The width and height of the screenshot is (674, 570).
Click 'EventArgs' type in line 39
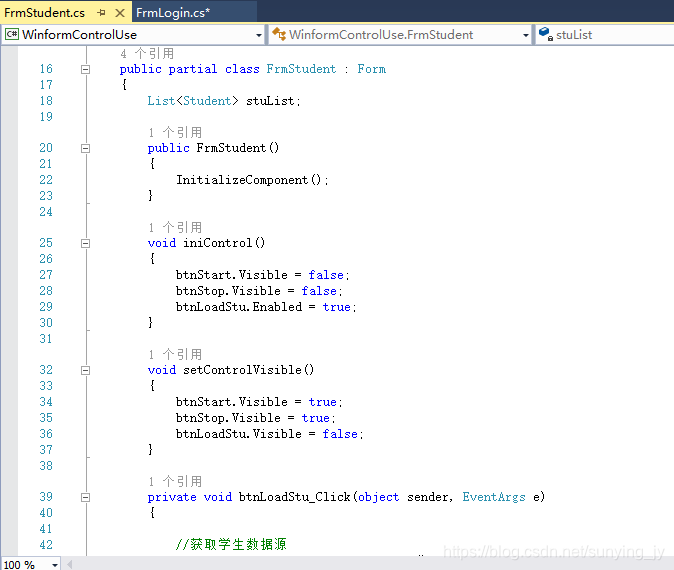tap(494, 497)
